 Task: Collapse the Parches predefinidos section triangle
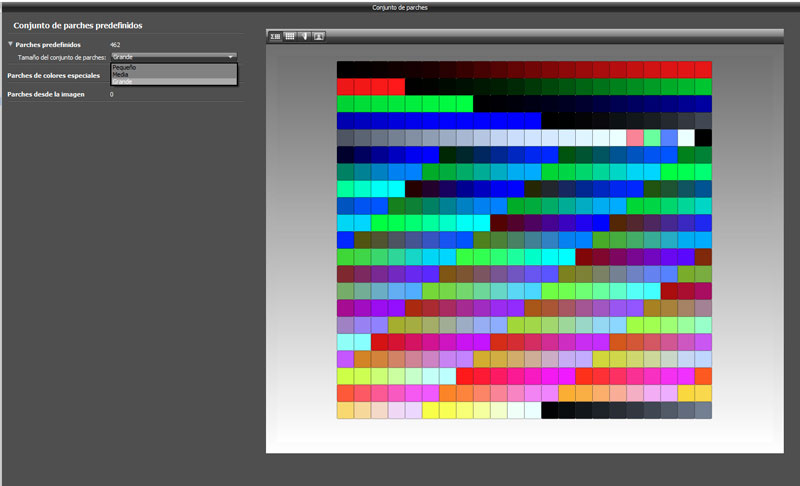10,45
